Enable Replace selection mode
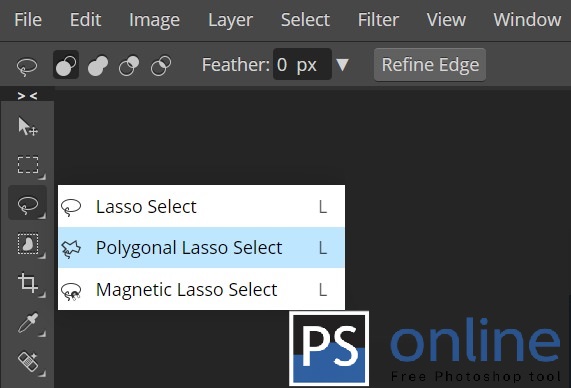 click(x=66, y=65)
